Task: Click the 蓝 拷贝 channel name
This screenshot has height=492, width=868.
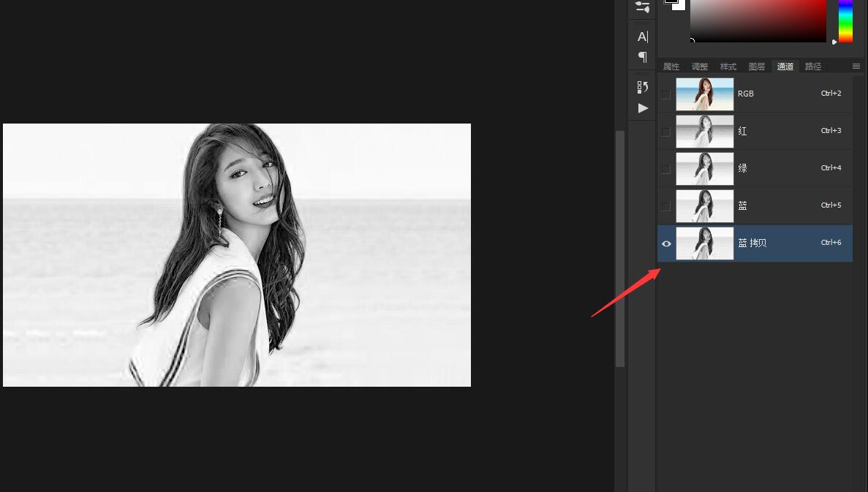Action: click(752, 243)
